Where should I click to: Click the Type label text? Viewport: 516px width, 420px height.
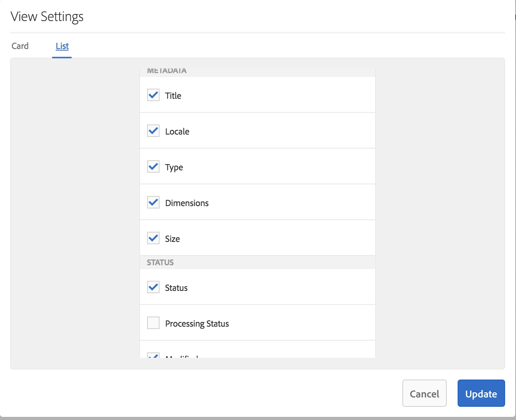pos(174,167)
